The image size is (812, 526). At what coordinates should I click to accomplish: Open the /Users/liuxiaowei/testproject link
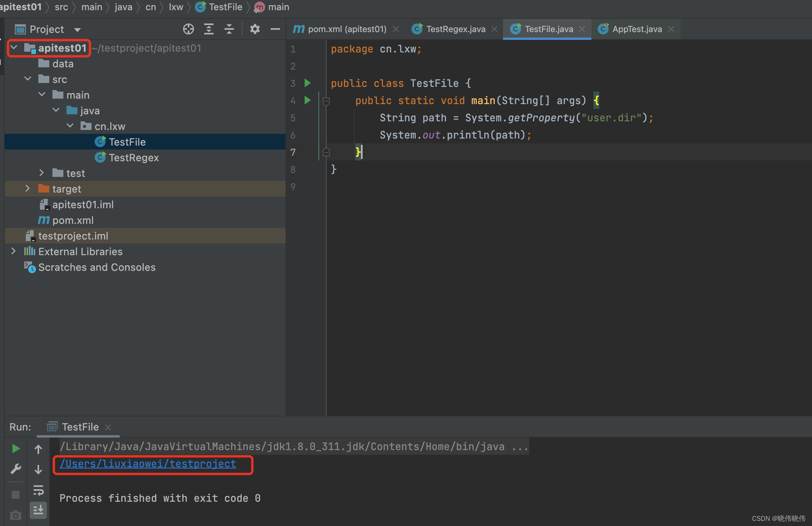tap(148, 464)
